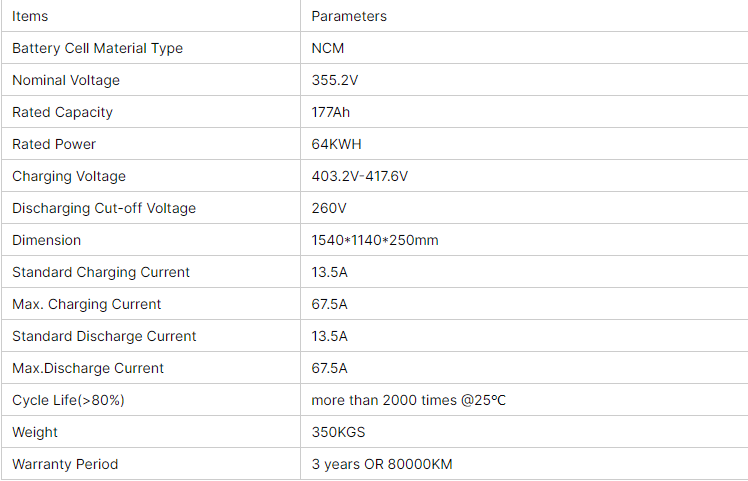Click the '177Ah' capacity value

(331, 112)
